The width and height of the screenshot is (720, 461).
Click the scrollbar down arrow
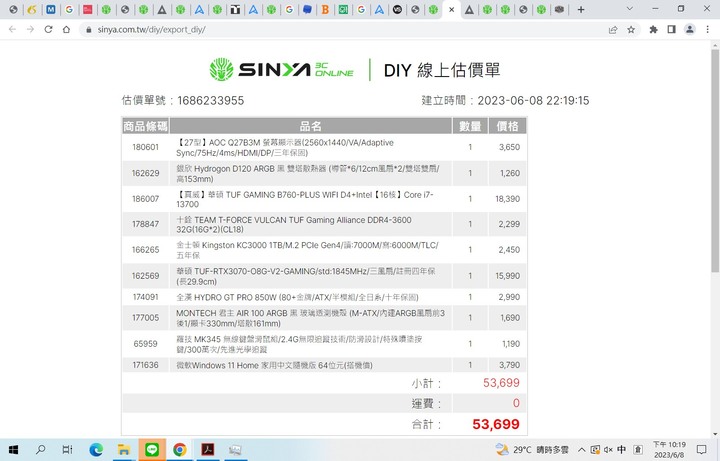tap(715, 434)
